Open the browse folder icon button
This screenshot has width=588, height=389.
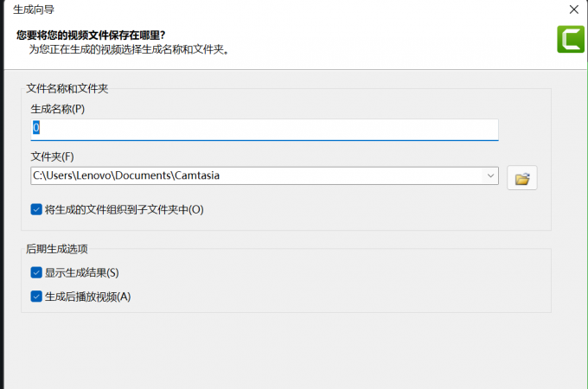(521, 178)
